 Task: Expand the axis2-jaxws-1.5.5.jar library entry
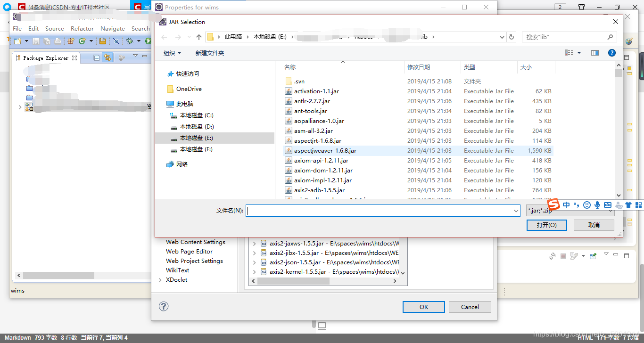pyautogui.click(x=255, y=244)
